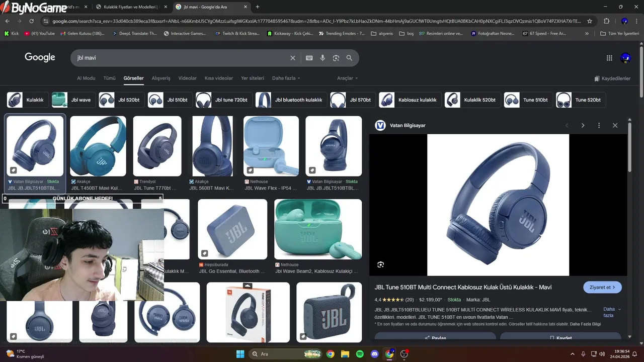Open Discord from the taskbar
Image resolution: width=644 pixels, height=362 pixels.
pyautogui.click(x=374, y=354)
